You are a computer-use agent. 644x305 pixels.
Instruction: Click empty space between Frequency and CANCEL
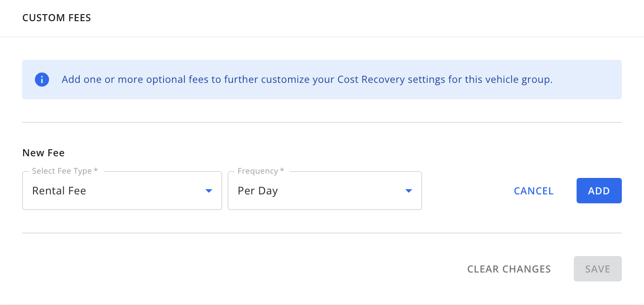tap(464, 191)
